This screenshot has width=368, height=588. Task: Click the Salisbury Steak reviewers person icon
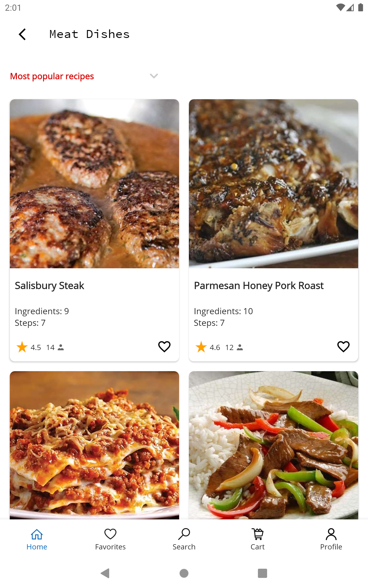61,347
